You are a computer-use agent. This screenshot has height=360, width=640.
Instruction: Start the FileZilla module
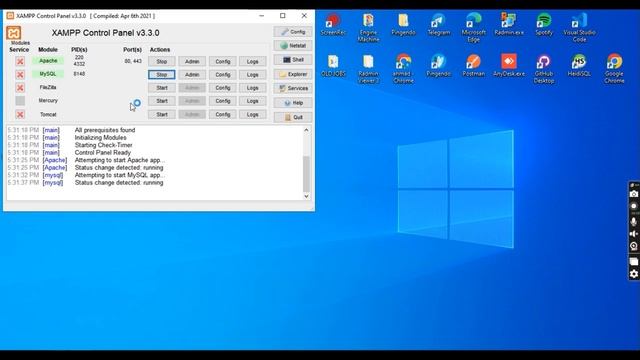162,88
